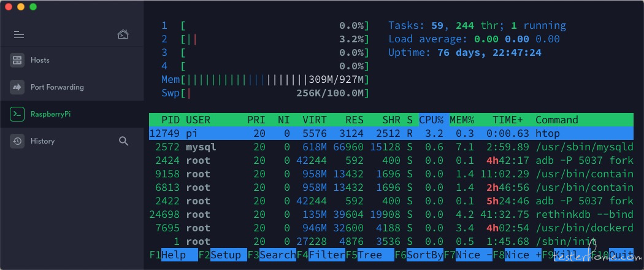The height and width of the screenshot is (270, 644).
Task: Click the F5 Tree button
Action: 370,255
